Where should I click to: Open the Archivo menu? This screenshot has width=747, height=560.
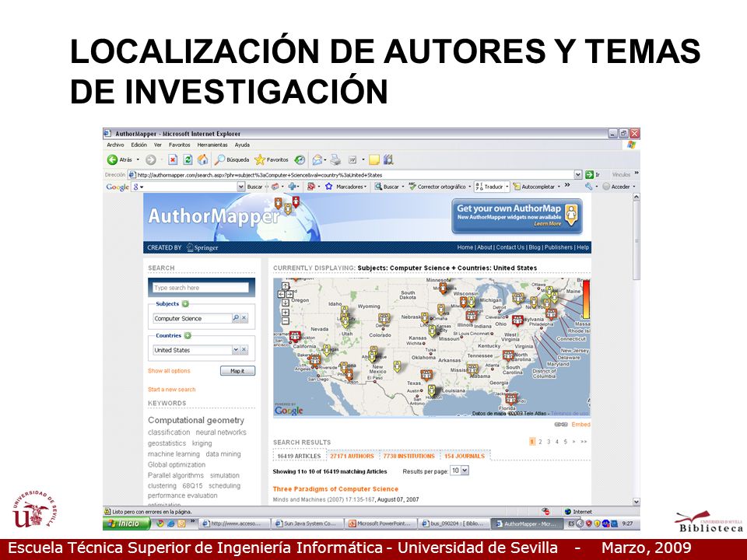(x=115, y=145)
